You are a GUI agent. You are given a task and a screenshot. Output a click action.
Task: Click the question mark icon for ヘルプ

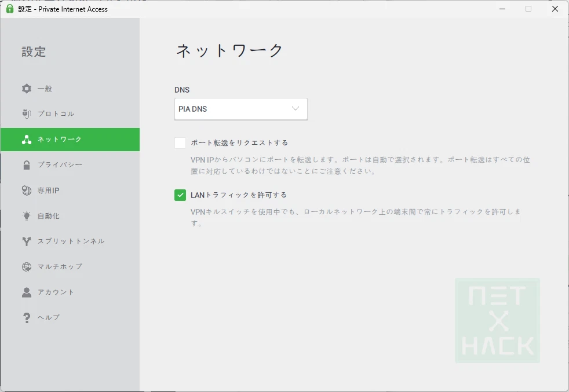coord(27,318)
